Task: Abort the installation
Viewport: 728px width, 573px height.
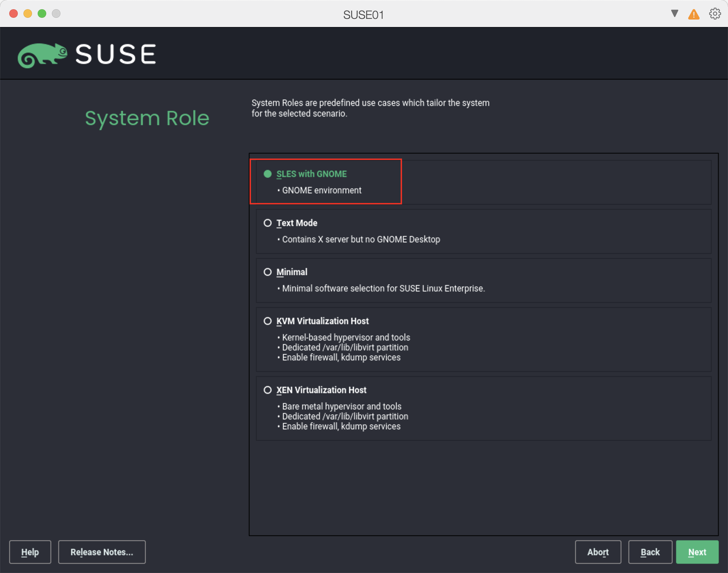Action: [x=598, y=552]
